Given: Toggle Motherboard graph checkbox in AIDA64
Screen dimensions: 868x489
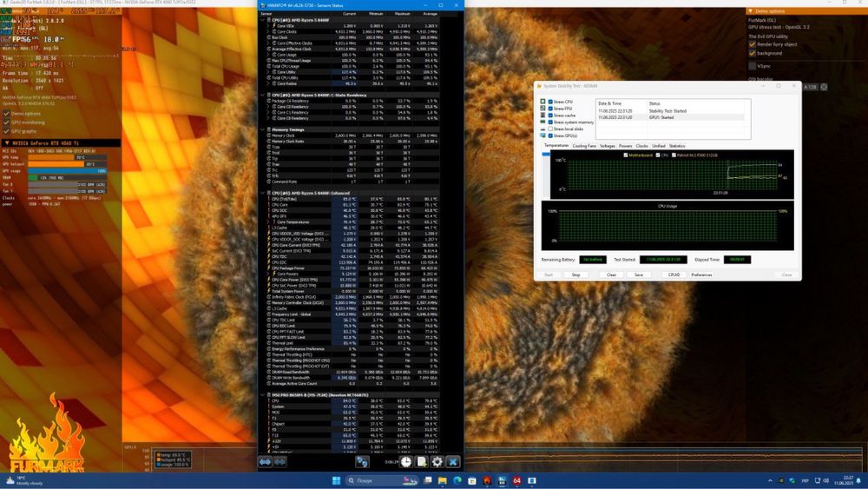Looking at the screenshot, I should tap(626, 155).
